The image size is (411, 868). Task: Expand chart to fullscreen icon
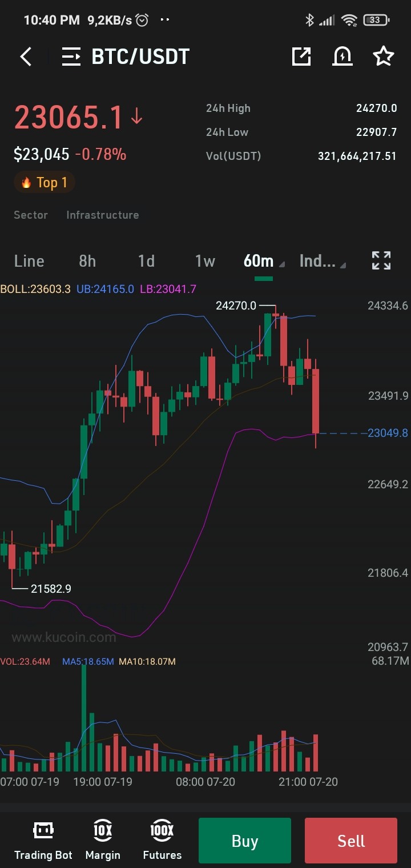coord(381,260)
